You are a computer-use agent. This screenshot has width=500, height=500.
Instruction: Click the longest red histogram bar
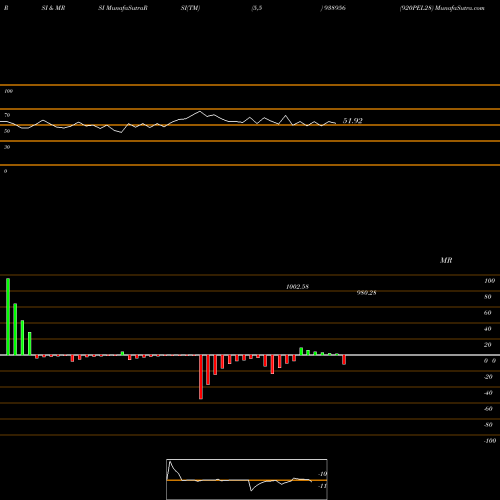(201, 377)
